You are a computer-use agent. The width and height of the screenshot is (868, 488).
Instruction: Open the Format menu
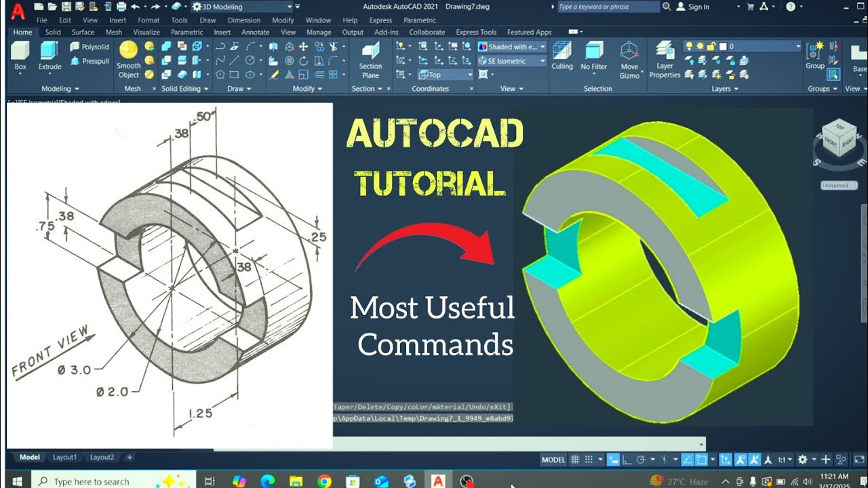pyautogui.click(x=149, y=20)
